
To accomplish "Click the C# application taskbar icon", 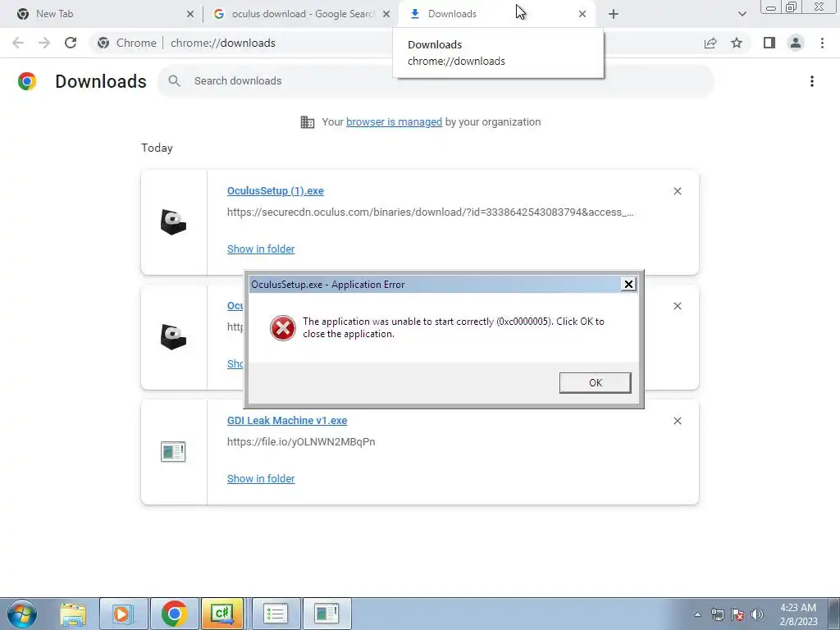I will tap(222, 614).
